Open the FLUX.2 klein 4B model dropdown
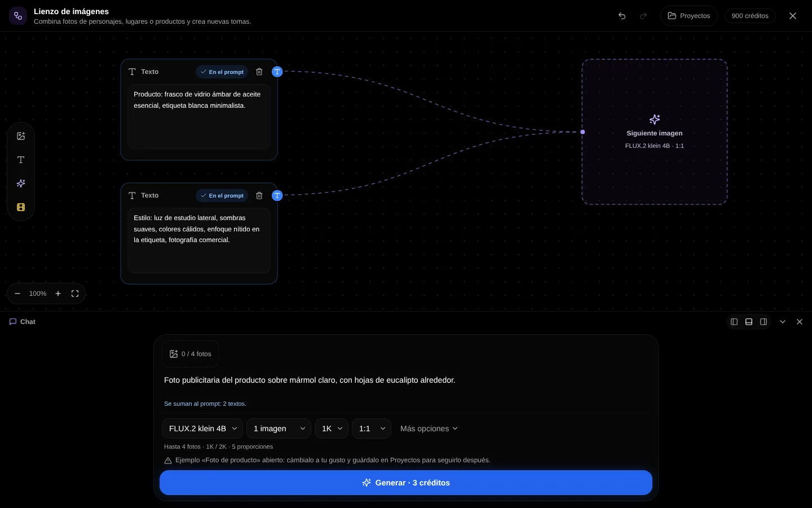The height and width of the screenshot is (508, 812). click(202, 428)
